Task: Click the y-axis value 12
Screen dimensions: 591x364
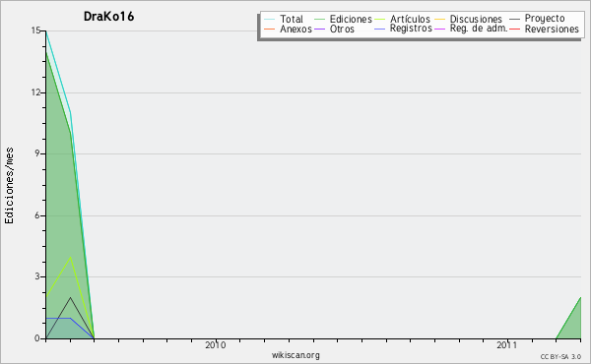Action: tap(35, 92)
